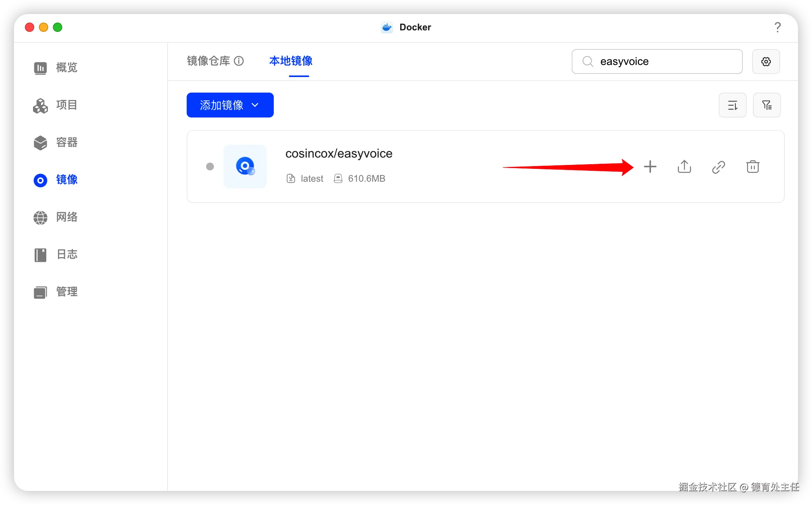Click the gray status dot for easyvoice
The image size is (812, 505).
(x=210, y=167)
